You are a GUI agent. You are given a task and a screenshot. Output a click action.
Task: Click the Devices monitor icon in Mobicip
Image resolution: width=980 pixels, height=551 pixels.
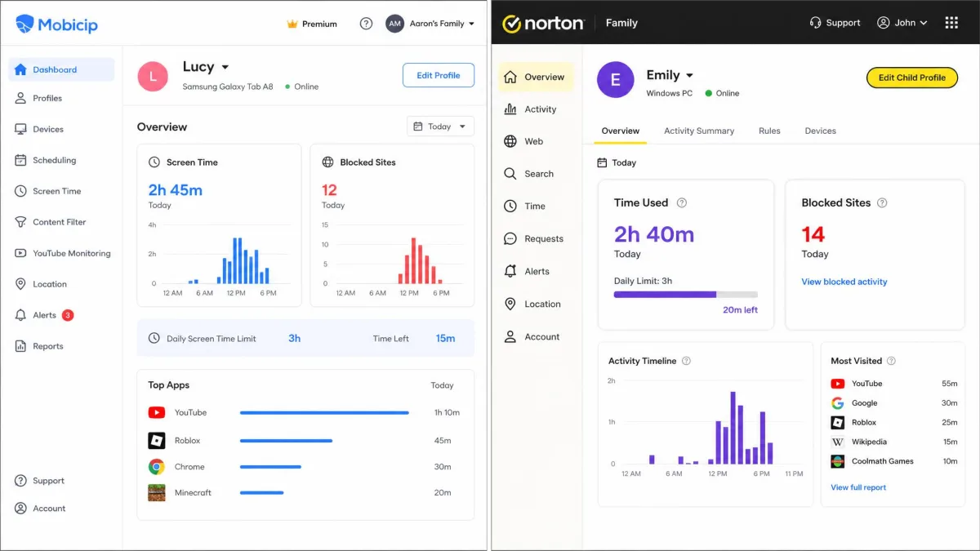click(20, 129)
